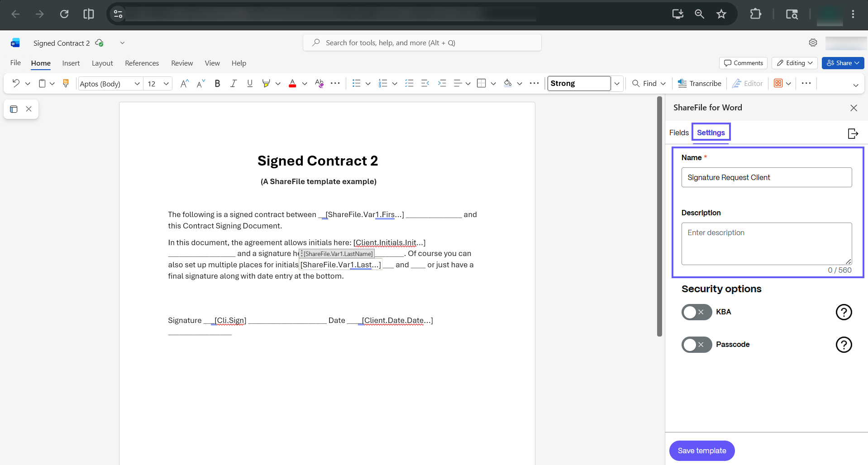Toggle underline formatting
868x465 pixels.
(x=250, y=83)
